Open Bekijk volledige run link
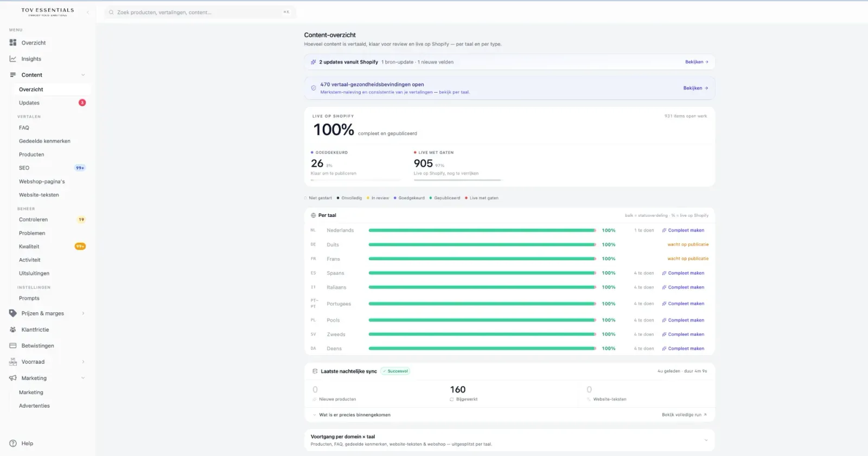Viewport: 868px width, 456px height. tap(684, 415)
